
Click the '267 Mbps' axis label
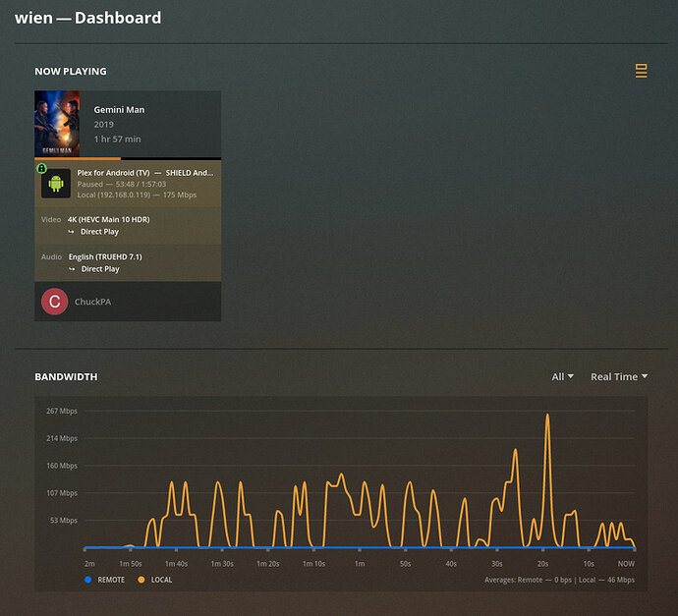(62, 411)
